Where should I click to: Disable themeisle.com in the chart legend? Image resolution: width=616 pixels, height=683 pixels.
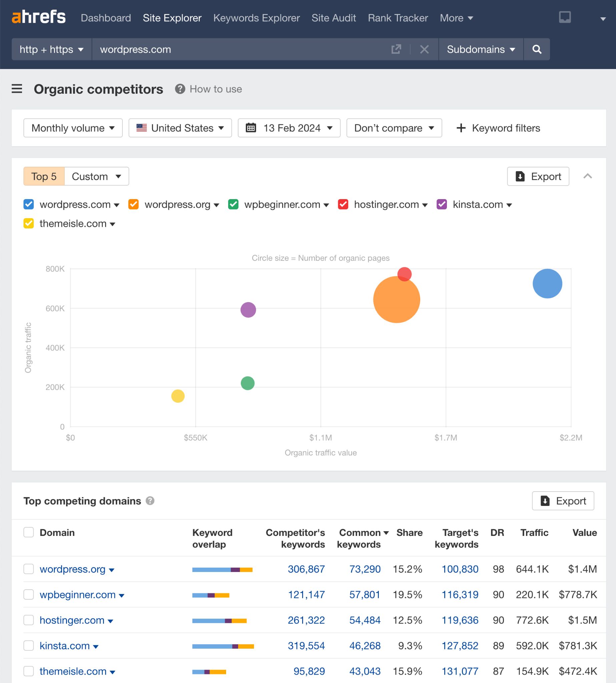28,223
